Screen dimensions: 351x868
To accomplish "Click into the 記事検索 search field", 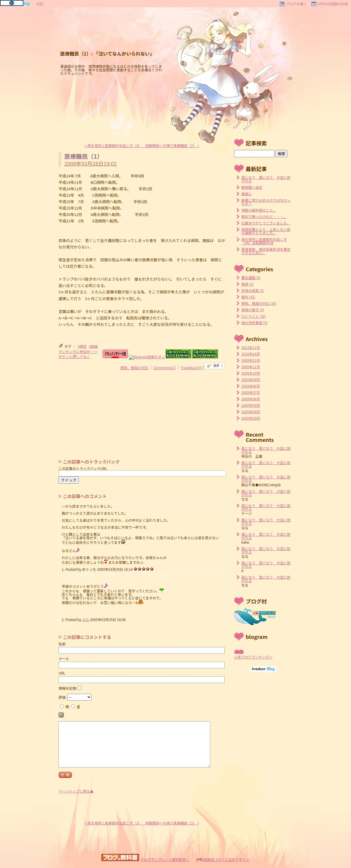I will (254, 154).
